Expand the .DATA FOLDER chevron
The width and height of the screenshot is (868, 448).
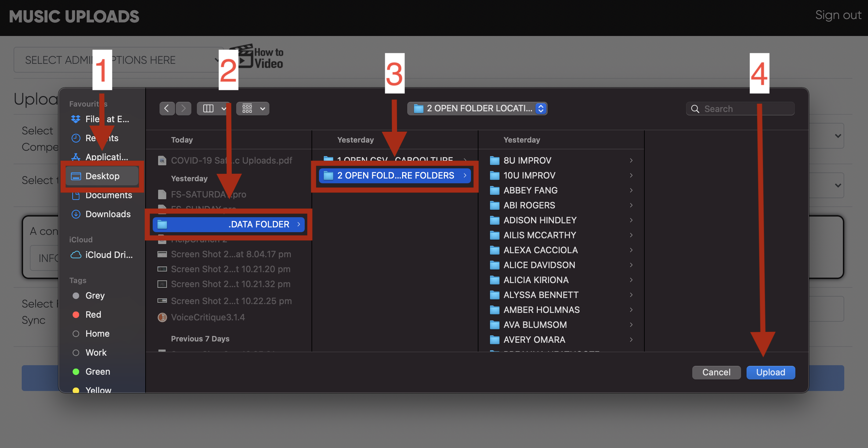(x=299, y=224)
